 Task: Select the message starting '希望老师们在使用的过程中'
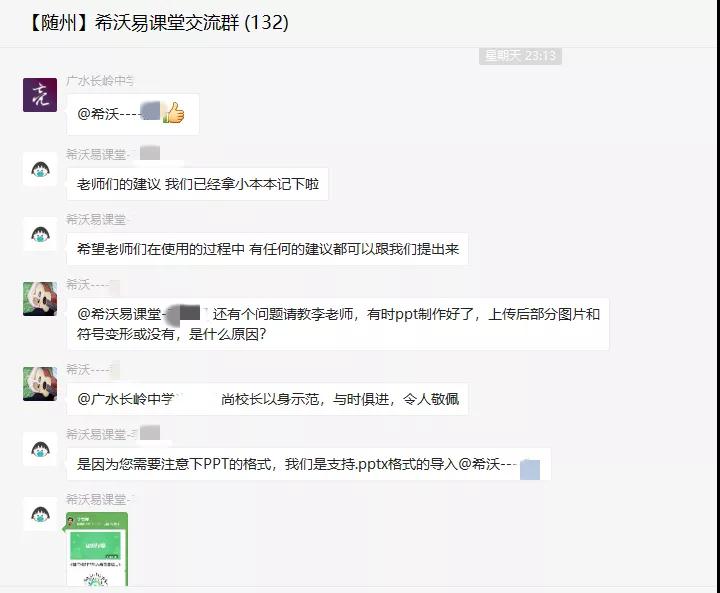[x=268, y=249]
